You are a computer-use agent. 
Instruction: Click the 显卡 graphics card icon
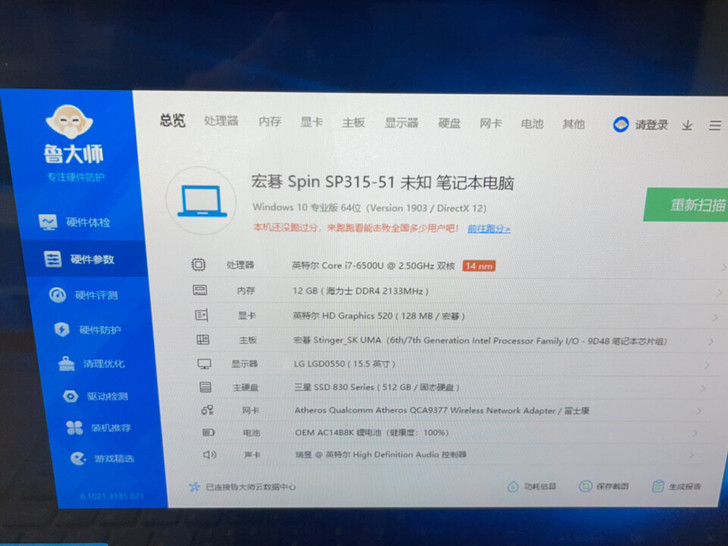point(202,315)
